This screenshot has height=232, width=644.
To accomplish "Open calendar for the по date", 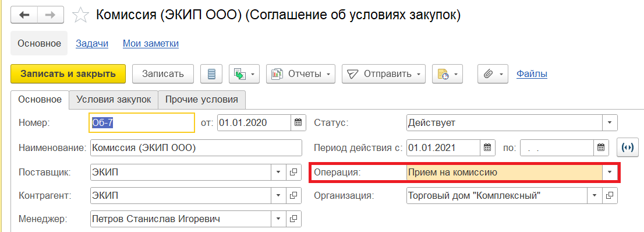I will coord(601,148).
